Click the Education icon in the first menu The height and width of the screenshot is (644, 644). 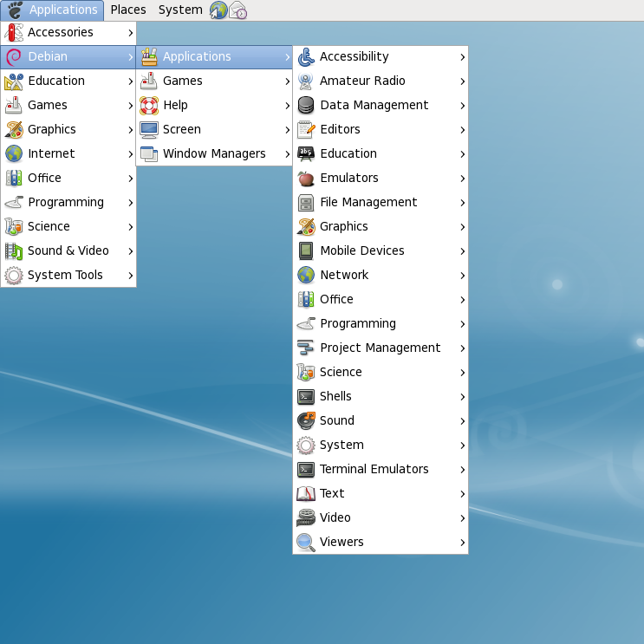tap(14, 81)
